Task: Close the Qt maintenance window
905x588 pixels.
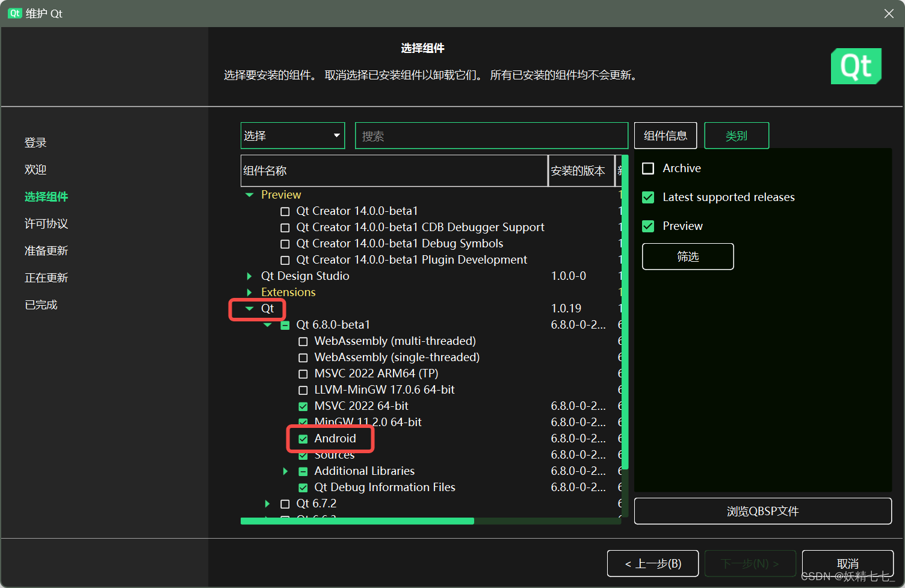Action: (x=889, y=13)
